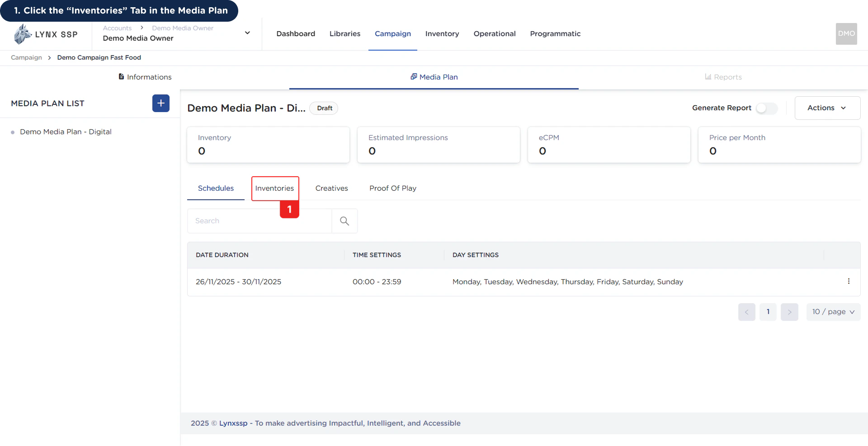Screen dimensions: 868x446
Task: Open the DMO profile avatar
Action: pyautogui.click(x=846, y=34)
